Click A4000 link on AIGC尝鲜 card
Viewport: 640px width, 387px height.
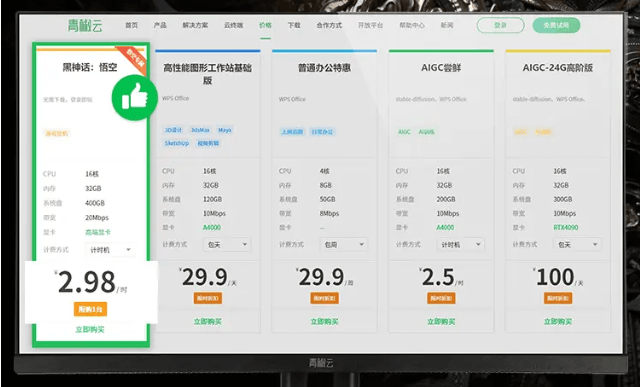[445, 227]
